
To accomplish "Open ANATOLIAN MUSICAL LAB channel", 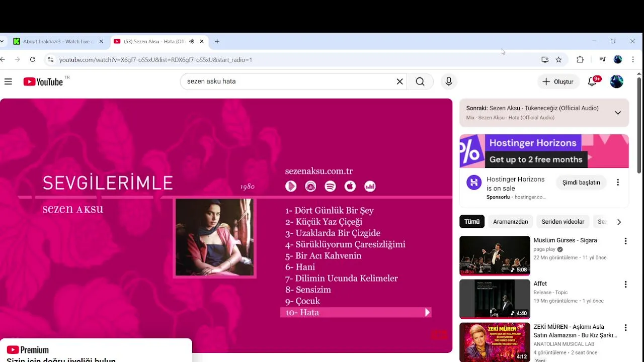I will [564, 344].
